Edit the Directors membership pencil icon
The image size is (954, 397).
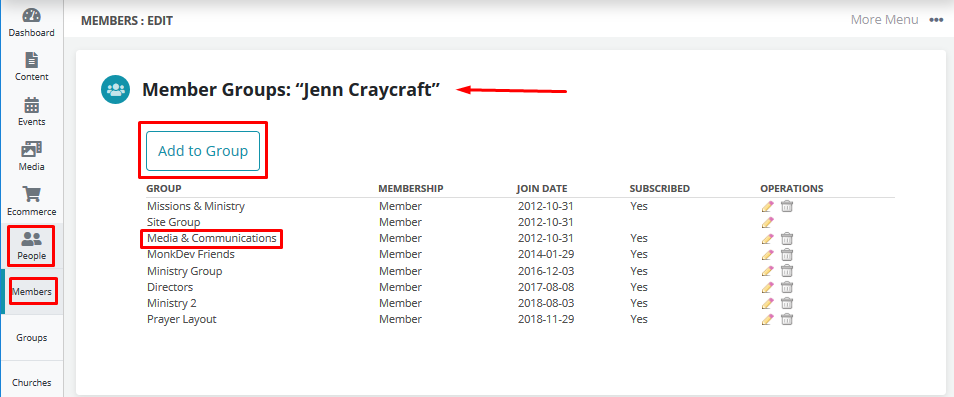click(x=767, y=287)
